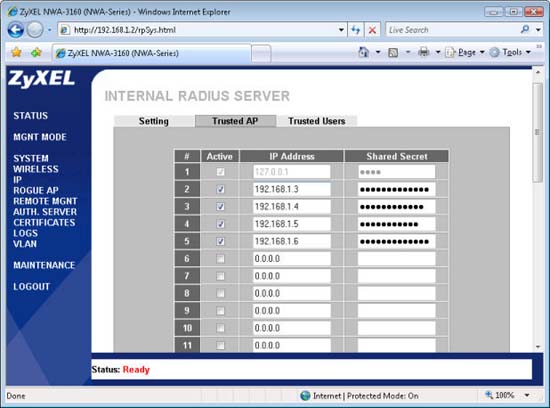Open recent pages dropdown next to Forward
Image resolution: width=550 pixels, height=408 pixels.
click(49, 30)
